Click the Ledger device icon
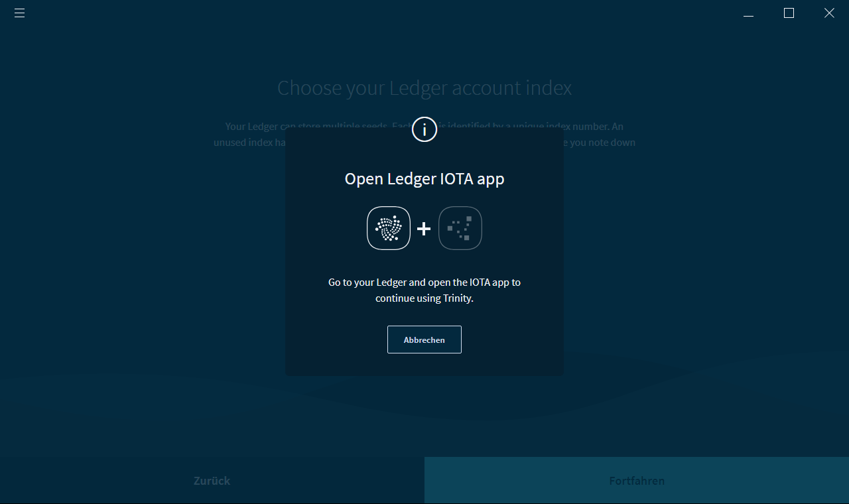The height and width of the screenshot is (504, 849). pyautogui.click(x=460, y=228)
